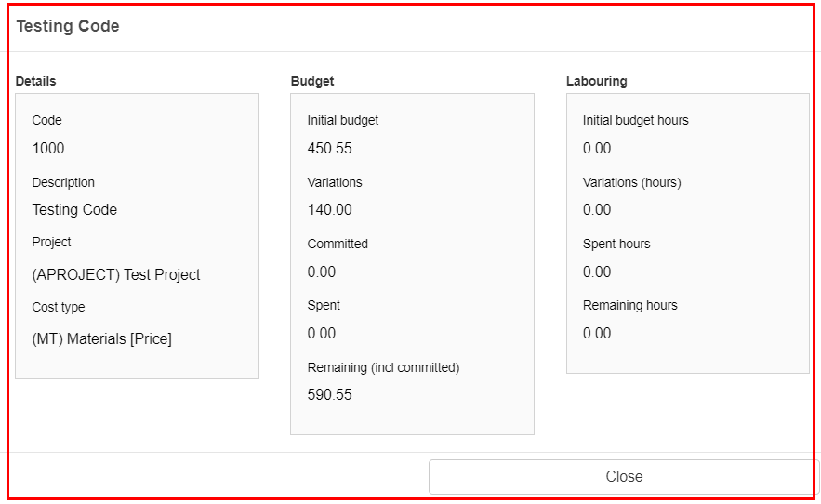The image size is (821, 504).
Task: Select the (MT) Materials [Price] cost type
Action: pyautogui.click(x=101, y=339)
